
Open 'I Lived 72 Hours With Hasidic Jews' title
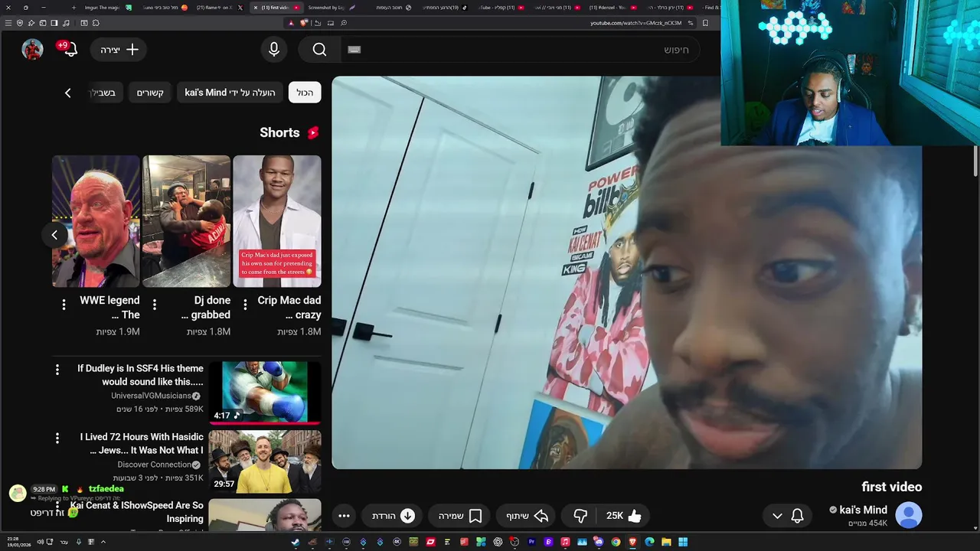[x=142, y=444]
